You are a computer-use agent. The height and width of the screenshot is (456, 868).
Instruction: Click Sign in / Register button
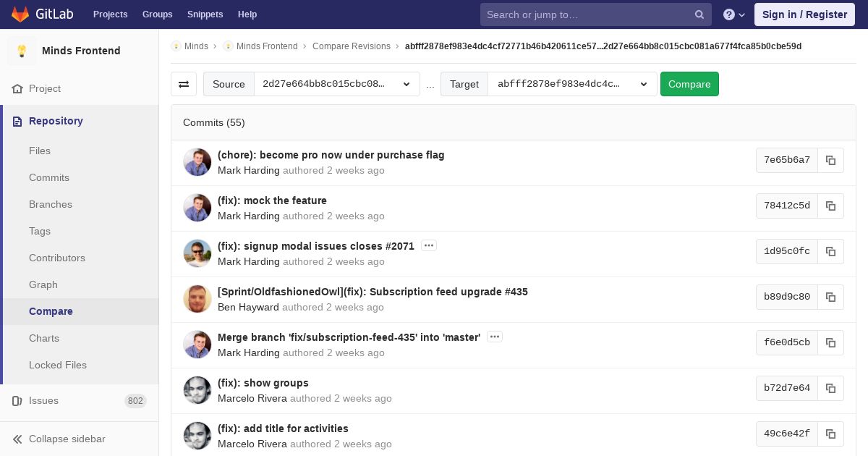click(x=804, y=14)
